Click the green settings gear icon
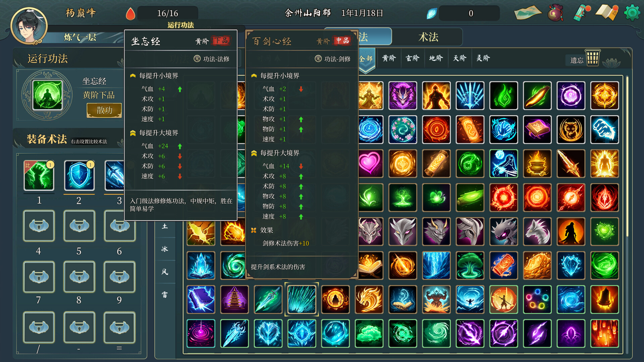This screenshot has height=362, width=644. (x=632, y=13)
